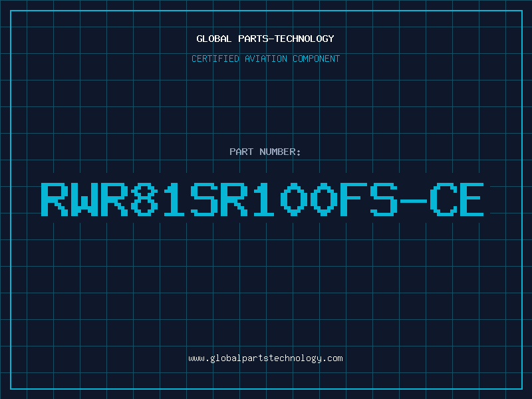532x399 pixels.
Task: Click the GLOBAL PARTS-TECHNOLOGY heading
Action: coord(265,39)
